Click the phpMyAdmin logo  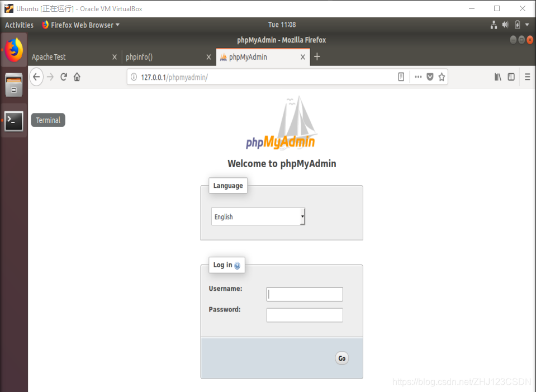click(x=281, y=124)
